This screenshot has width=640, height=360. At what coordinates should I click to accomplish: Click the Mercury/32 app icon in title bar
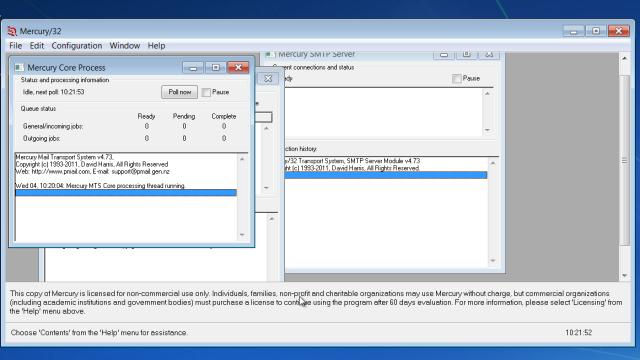12,31
